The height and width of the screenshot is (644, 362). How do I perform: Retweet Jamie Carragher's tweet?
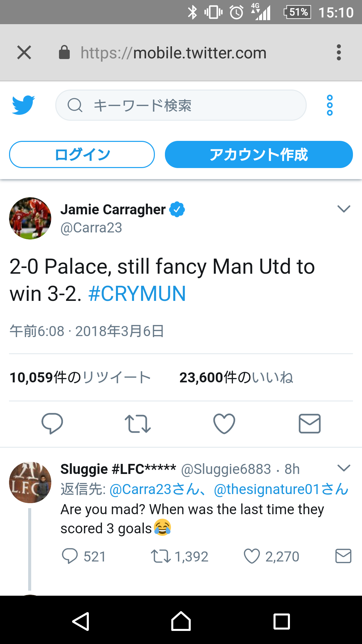[137, 424]
